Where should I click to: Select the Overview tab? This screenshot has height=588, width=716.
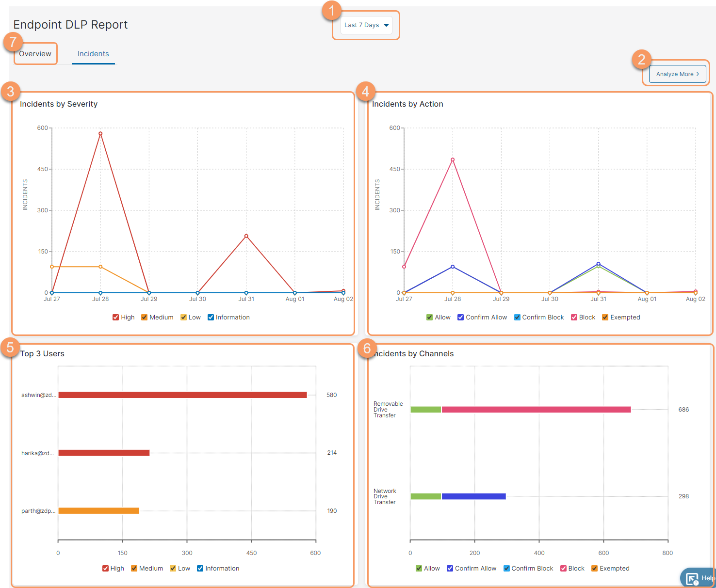pos(35,53)
